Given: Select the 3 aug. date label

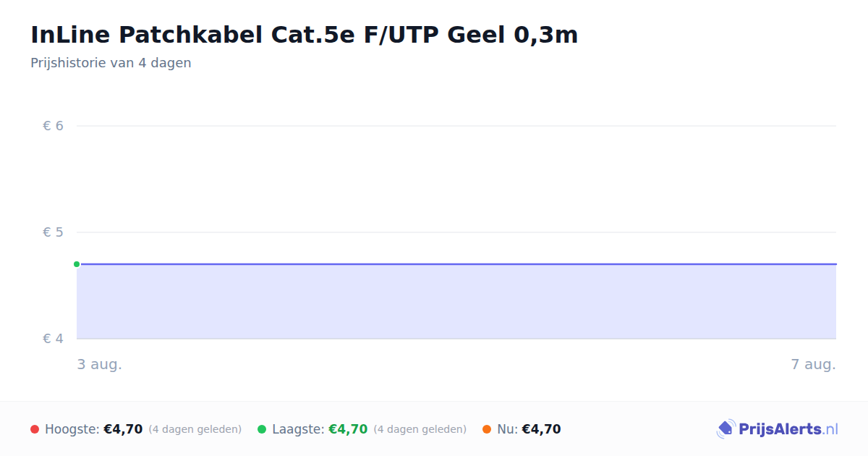Looking at the screenshot, I should [x=100, y=364].
